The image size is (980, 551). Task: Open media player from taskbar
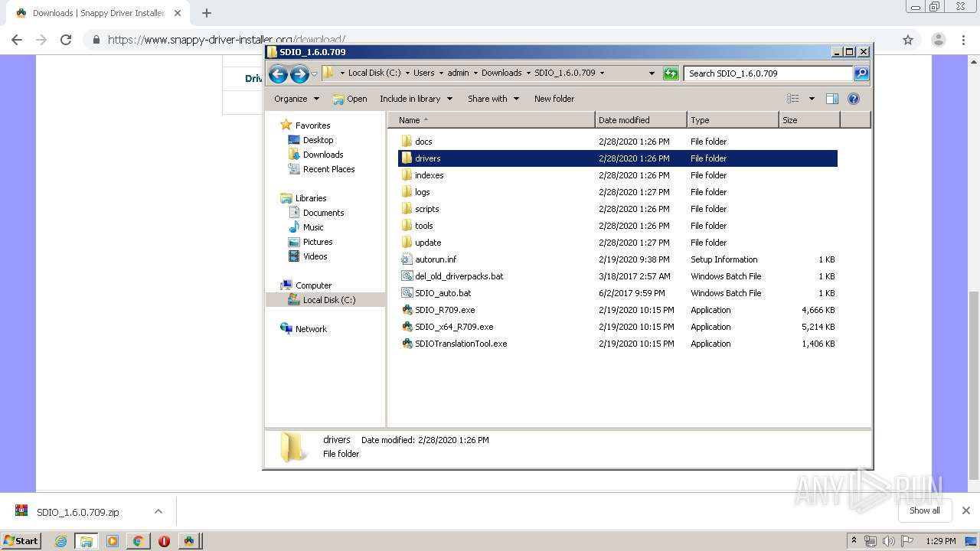coord(113,541)
